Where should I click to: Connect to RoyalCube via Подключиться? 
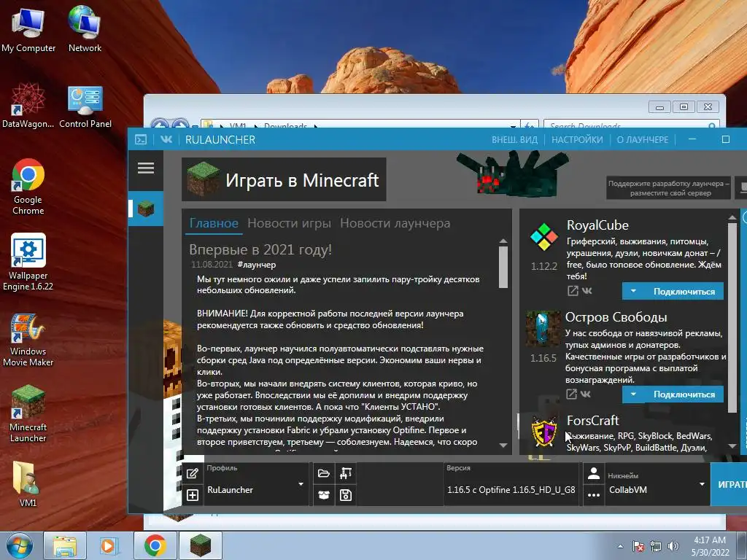[684, 291]
